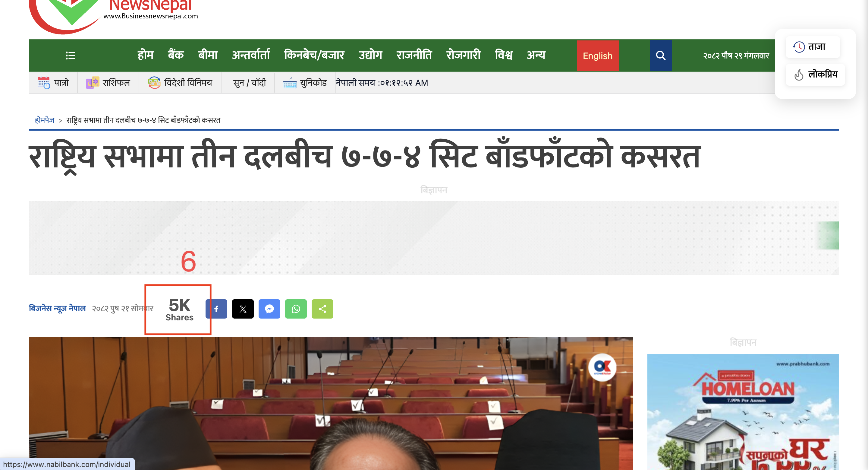This screenshot has height=470, width=868.
Task: Open राशिफल horoscope item
Action: tap(108, 83)
